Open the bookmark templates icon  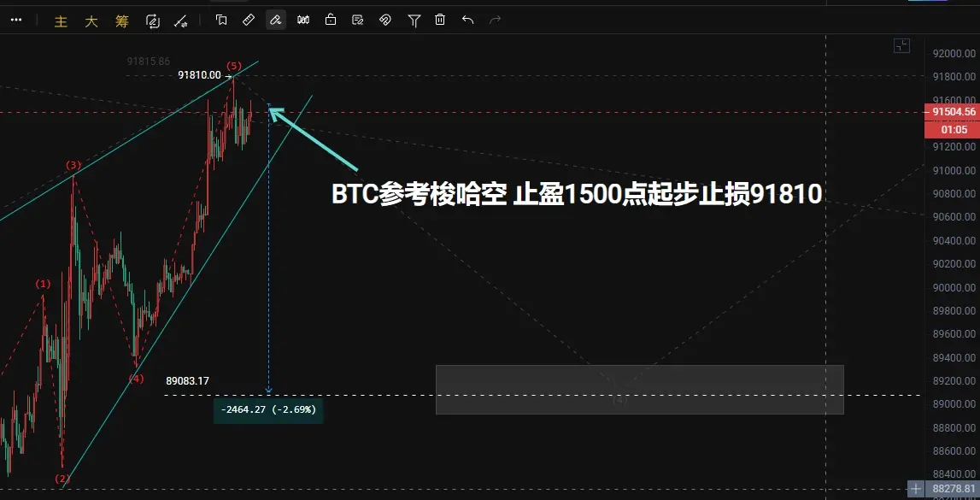pyautogui.click(x=221, y=20)
